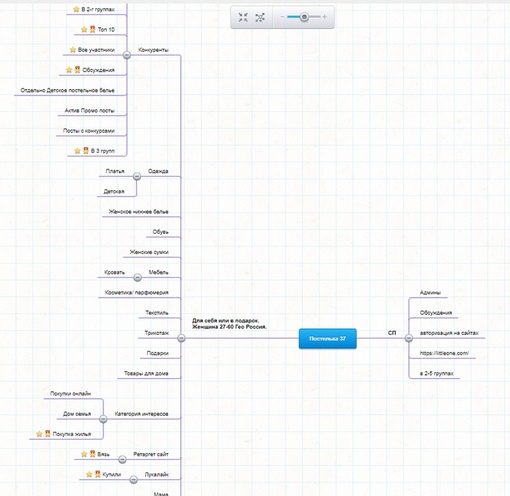Collapse the Конкуренты branch
Image resolution: width=510 pixels, height=496 pixels.
127,55
